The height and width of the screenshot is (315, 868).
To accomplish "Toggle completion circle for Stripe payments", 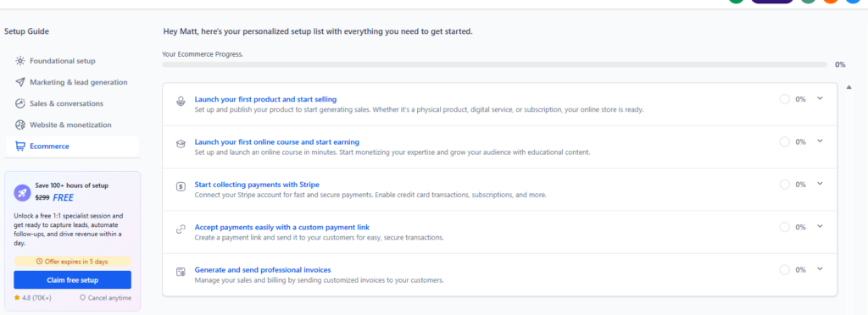I will tap(784, 185).
